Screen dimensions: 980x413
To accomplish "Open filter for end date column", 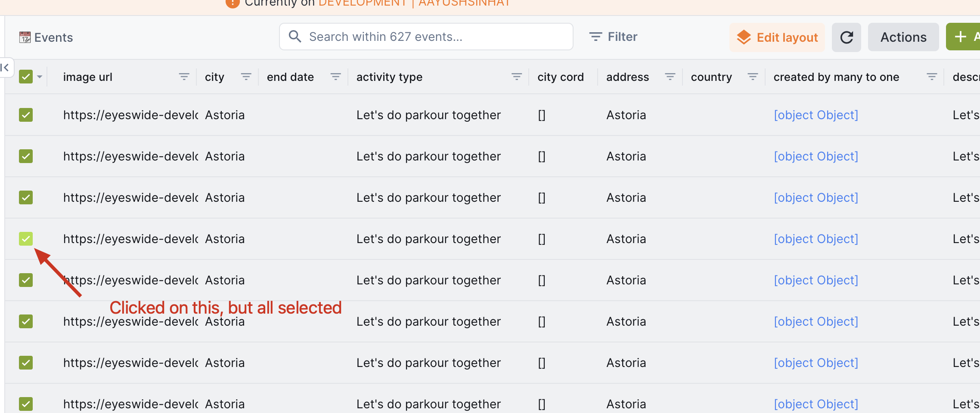I will click(335, 77).
